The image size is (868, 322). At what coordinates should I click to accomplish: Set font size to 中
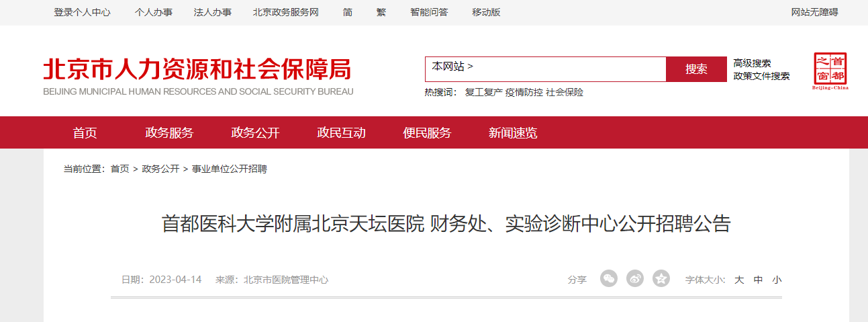pos(758,280)
